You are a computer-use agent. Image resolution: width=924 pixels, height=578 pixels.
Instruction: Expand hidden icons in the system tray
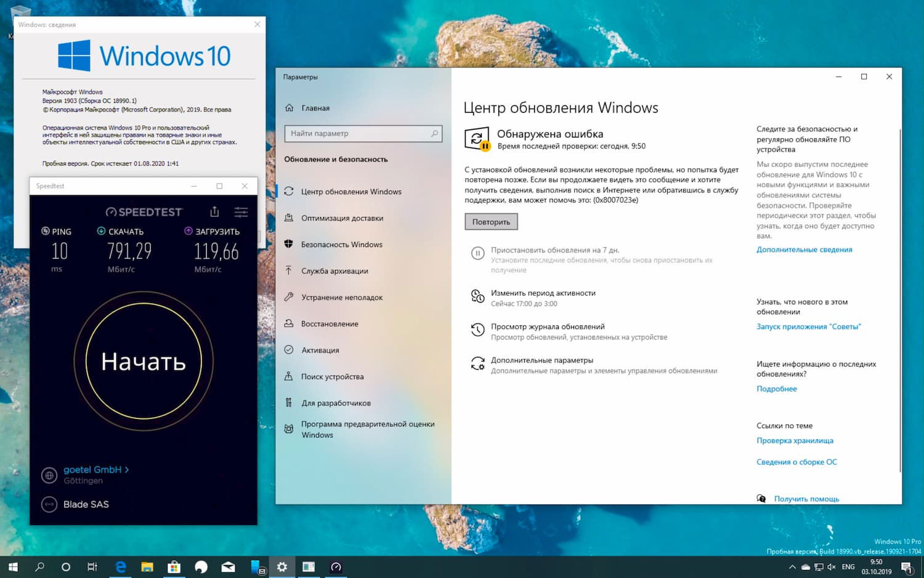(792, 566)
